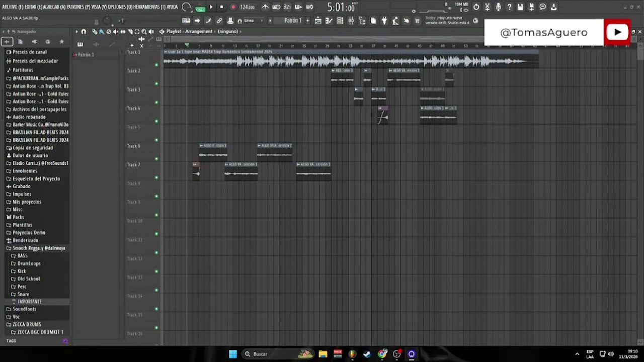The height and width of the screenshot is (362, 644).
Task: Mute Track 2 green toggle
Action: click(156, 83)
